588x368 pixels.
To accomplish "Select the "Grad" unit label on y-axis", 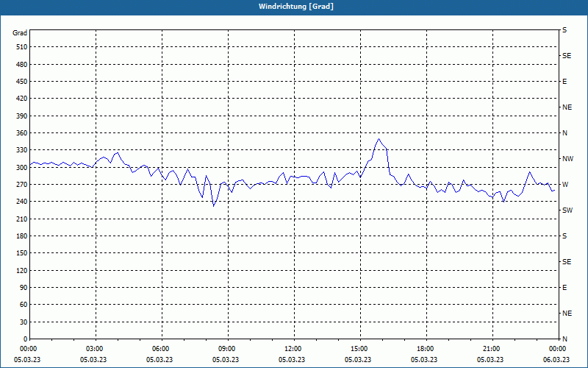I will (x=20, y=33).
